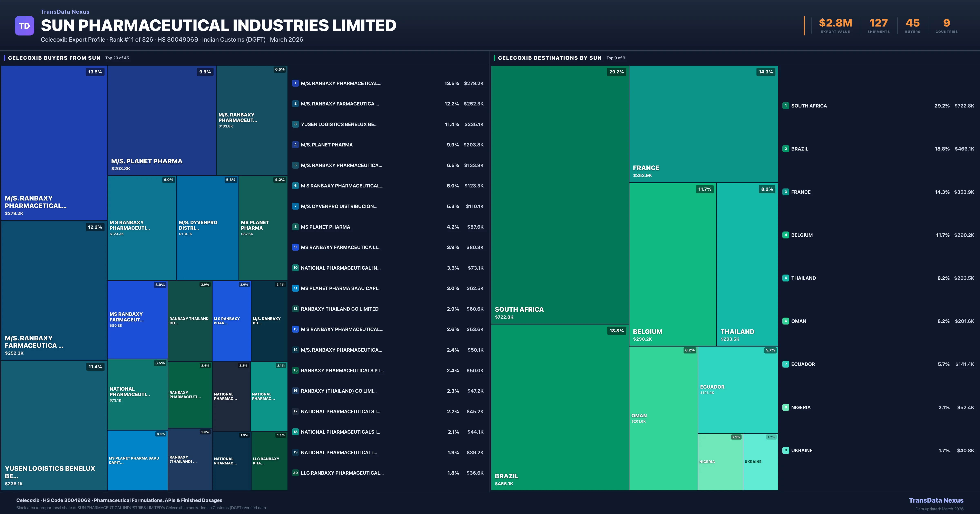The image size is (980, 514).
Task: Click rank badge 1 beside South Africa
Action: tap(786, 106)
